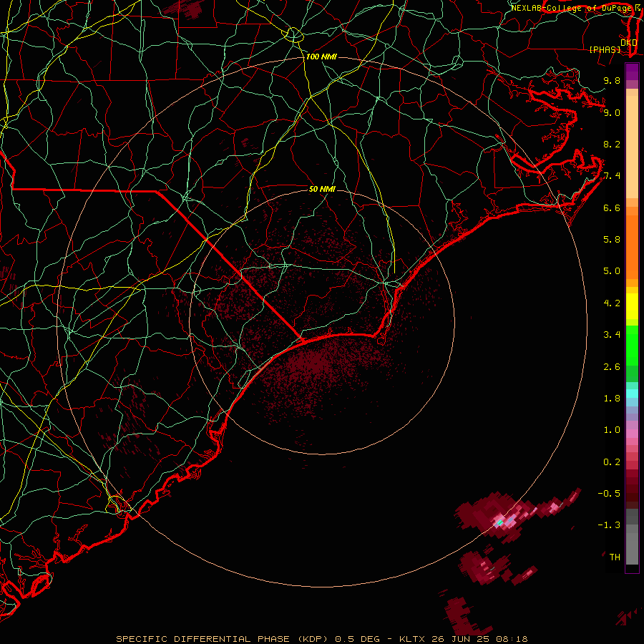Select the 1.0 legend value
Image resolution: width=644 pixels, height=644 pixels.
pyautogui.click(x=612, y=430)
